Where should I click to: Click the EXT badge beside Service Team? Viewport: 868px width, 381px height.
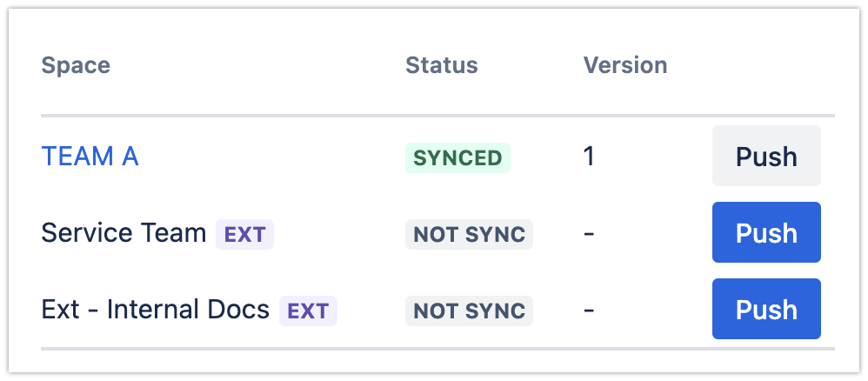tap(244, 234)
